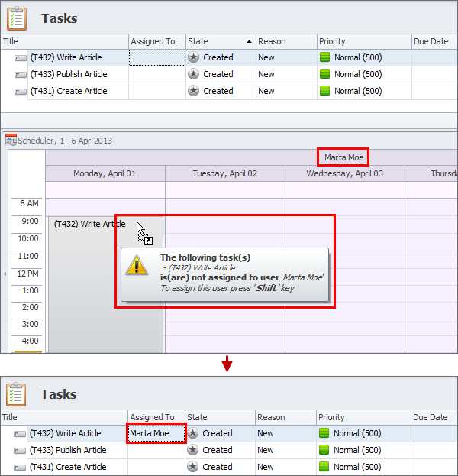Click the Scheduler calendar icon beside the date range
Image resolution: width=458 pixels, height=476 pixels.
click(x=11, y=140)
